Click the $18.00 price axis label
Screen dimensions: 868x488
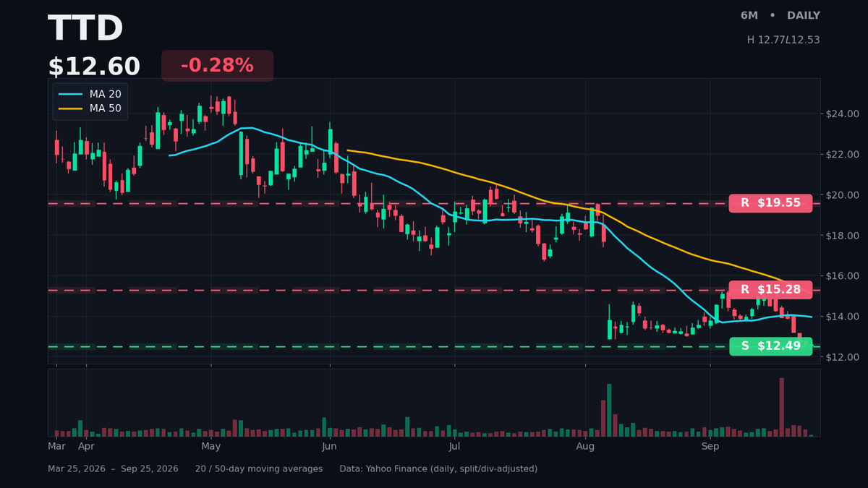point(842,236)
